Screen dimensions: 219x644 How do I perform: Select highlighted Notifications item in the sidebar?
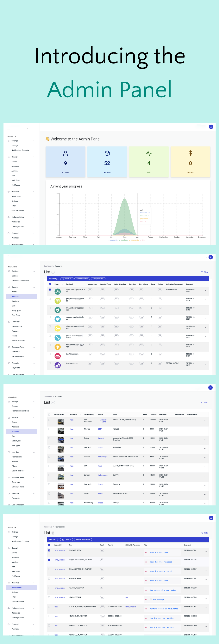(16, 587)
